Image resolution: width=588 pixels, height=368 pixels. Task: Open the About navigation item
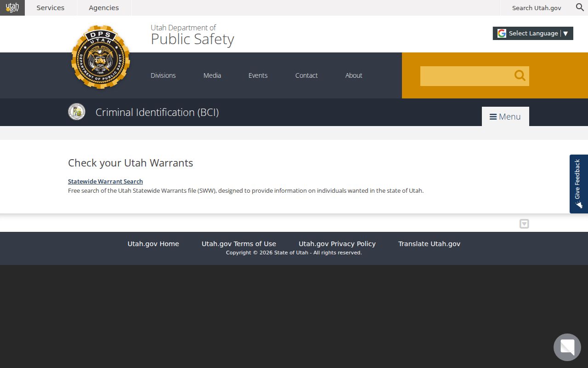[x=354, y=75]
